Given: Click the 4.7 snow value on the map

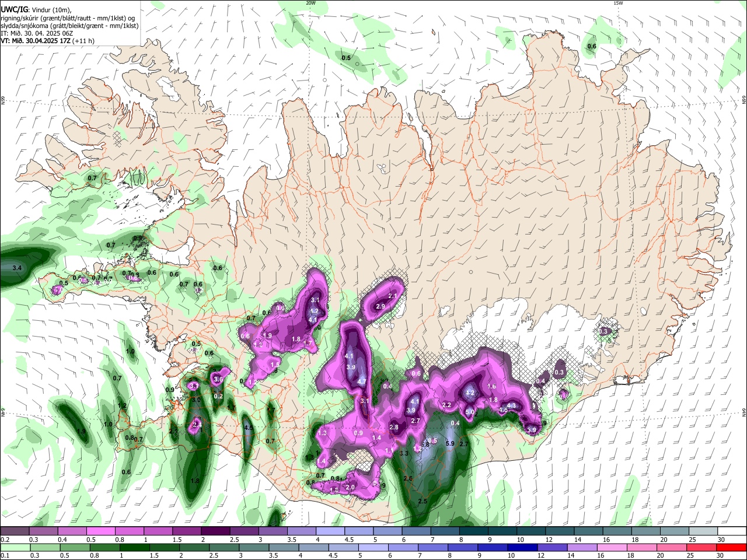Looking at the screenshot, I should point(361,381).
